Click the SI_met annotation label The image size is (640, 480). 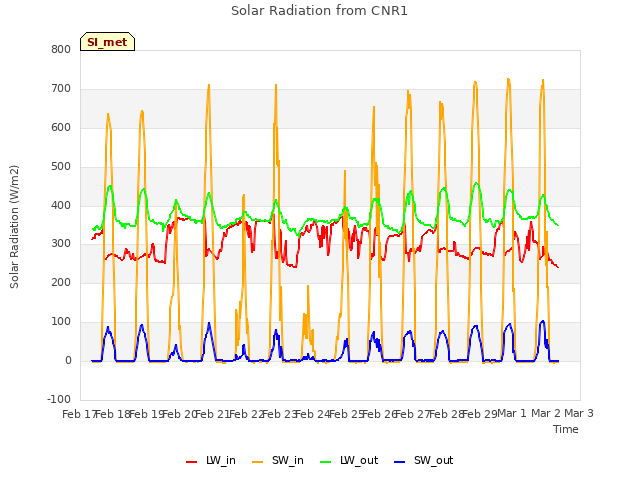coord(107,42)
